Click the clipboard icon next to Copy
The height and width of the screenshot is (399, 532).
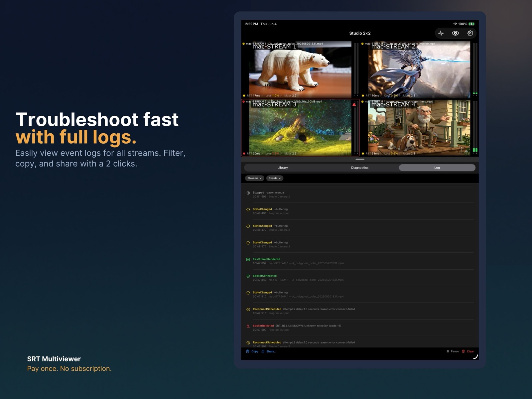tap(248, 351)
